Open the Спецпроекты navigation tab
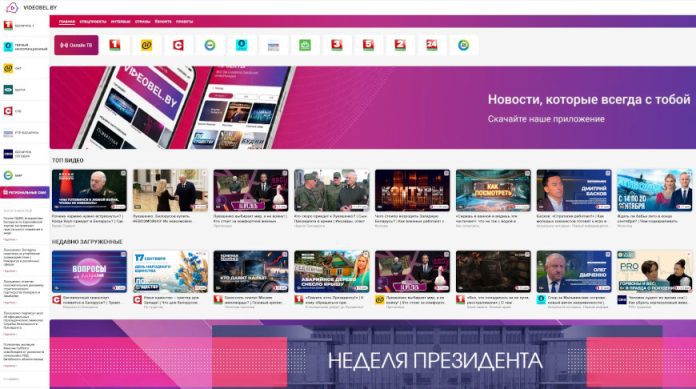696x389 pixels. tap(93, 21)
